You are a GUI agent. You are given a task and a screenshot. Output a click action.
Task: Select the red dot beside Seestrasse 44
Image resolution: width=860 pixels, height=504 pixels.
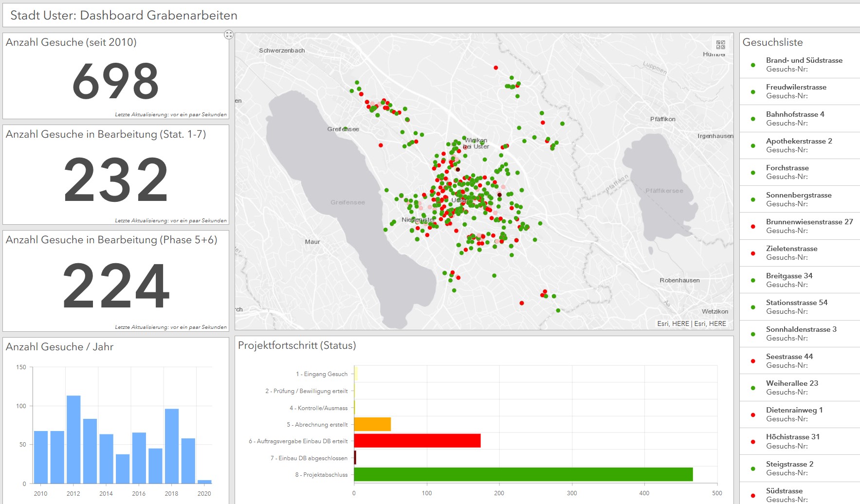(753, 361)
